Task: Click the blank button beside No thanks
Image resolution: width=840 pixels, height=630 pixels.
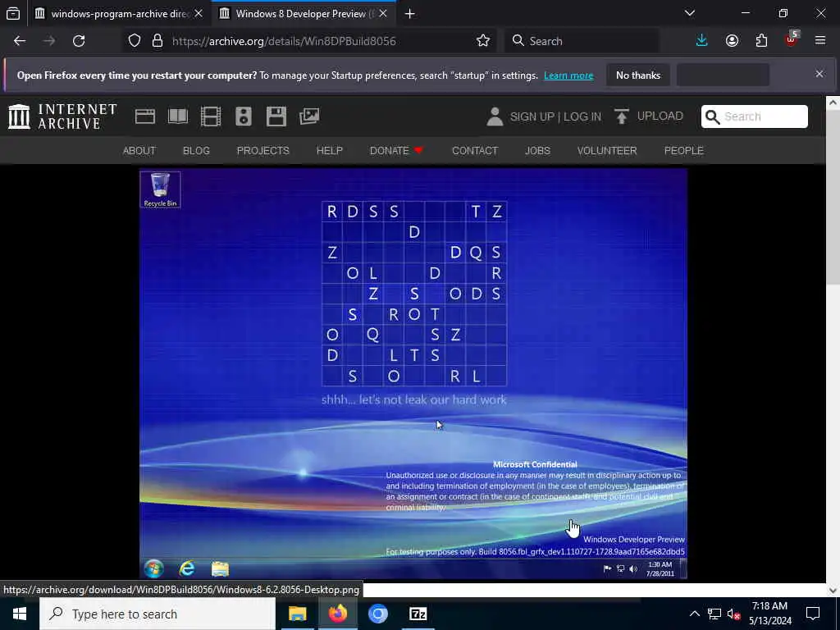Action: pos(724,75)
